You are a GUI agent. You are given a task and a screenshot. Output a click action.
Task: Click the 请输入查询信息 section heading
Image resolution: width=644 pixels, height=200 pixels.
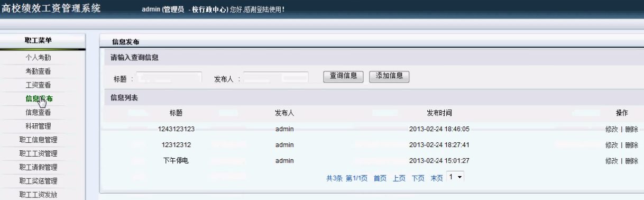tap(134, 57)
